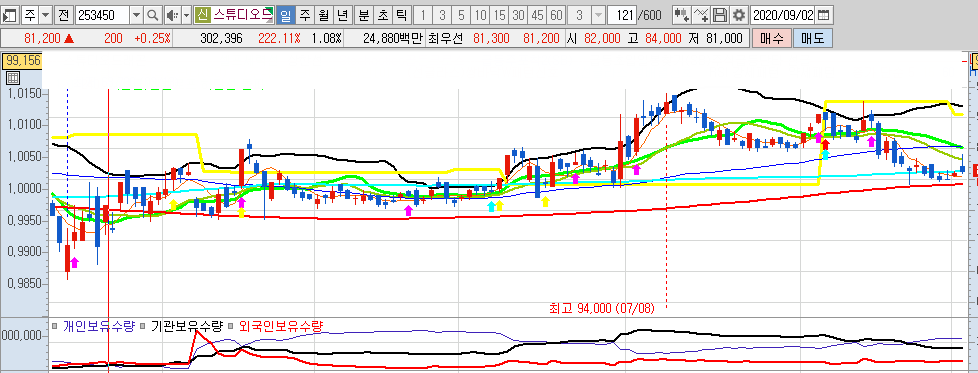Select the 일 daily chart period

point(286,14)
